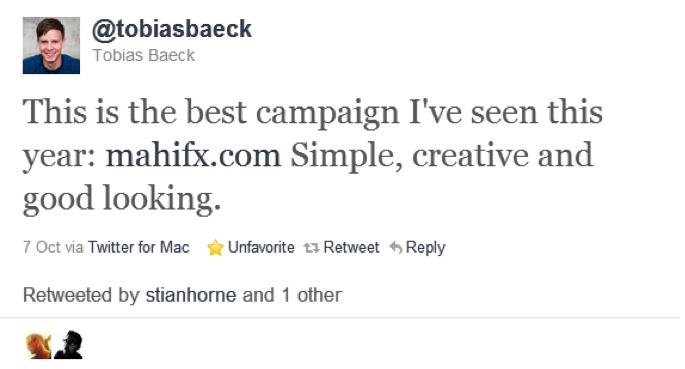Visit the mahifx.com link
The image size is (685, 369).
click(x=193, y=155)
